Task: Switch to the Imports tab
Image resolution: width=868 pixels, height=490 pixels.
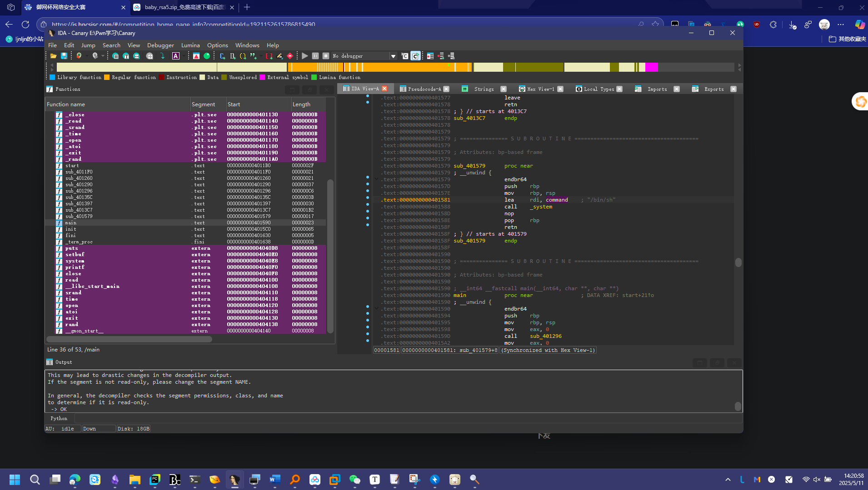Action: pyautogui.click(x=657, y=89)
